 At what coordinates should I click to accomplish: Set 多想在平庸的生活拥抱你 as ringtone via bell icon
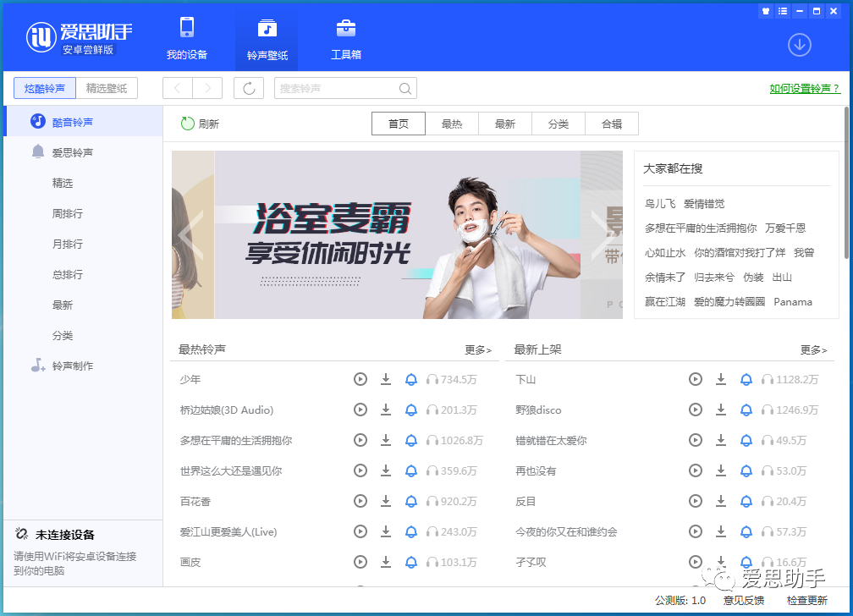[411, 440]
